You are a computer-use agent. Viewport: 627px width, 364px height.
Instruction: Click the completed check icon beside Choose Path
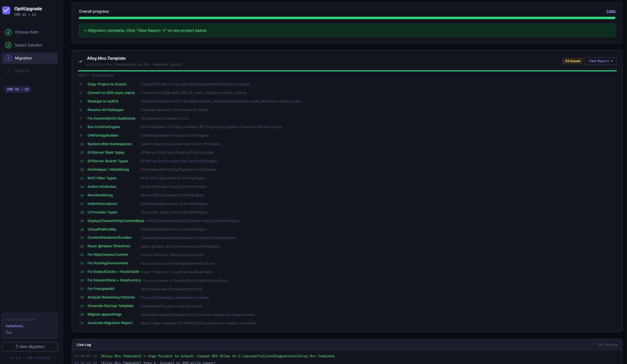(8, 32)
